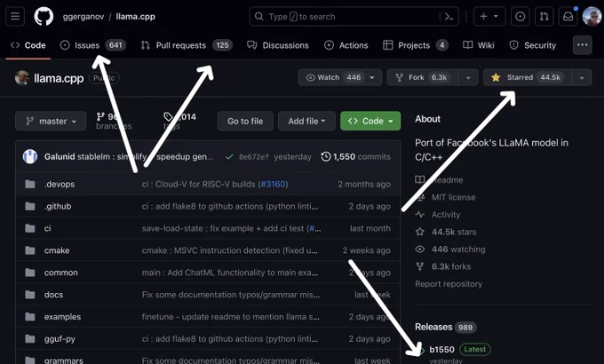This screenshot has height=364, width=604.
Task: Open the Fork options dropdown arrow
Action: tap(468, 77)
